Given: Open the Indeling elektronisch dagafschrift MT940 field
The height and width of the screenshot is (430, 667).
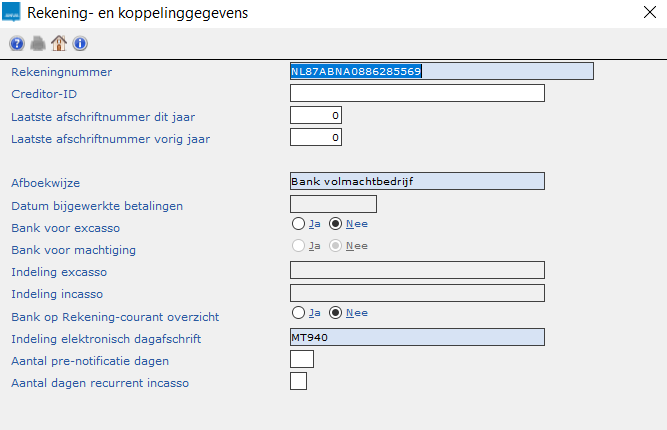Looking at the screenshot, I should [x=417, y=337].
